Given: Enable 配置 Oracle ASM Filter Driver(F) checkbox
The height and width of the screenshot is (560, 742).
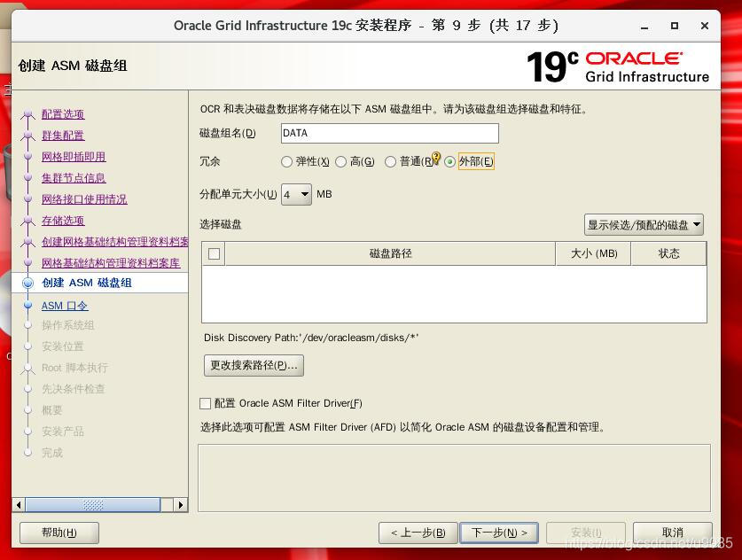Looking at the screenshot, I should pyautogui.click(x=205, y=403).
